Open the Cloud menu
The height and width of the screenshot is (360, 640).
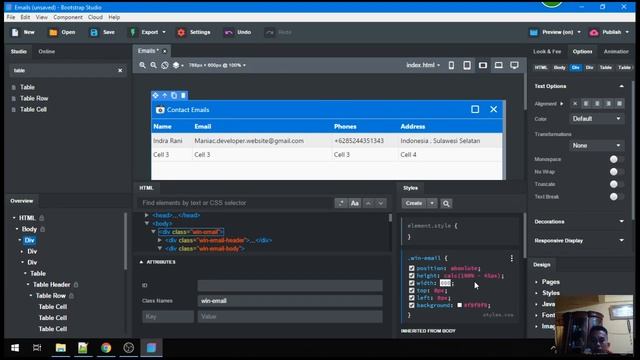pos(95,17)
